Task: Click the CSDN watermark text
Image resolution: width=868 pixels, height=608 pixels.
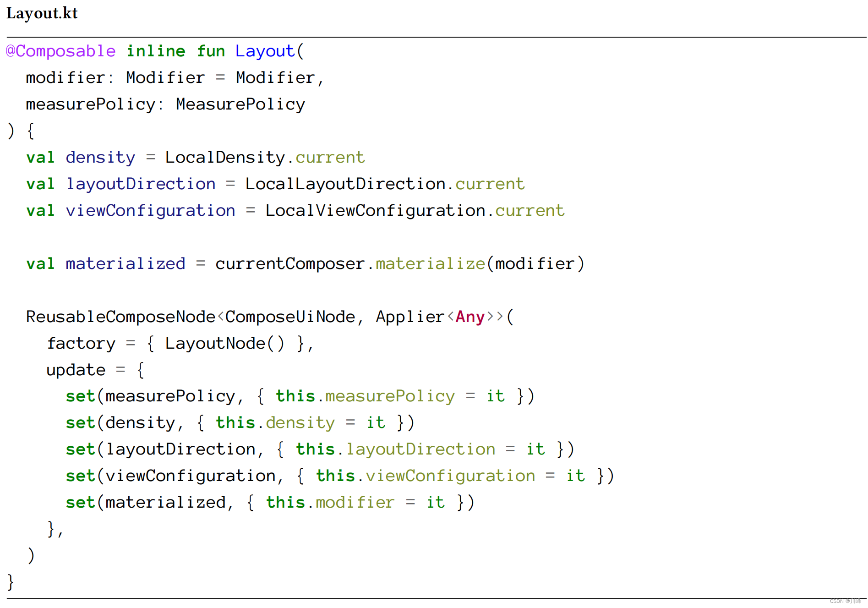Action: click(x=845, y=601)
